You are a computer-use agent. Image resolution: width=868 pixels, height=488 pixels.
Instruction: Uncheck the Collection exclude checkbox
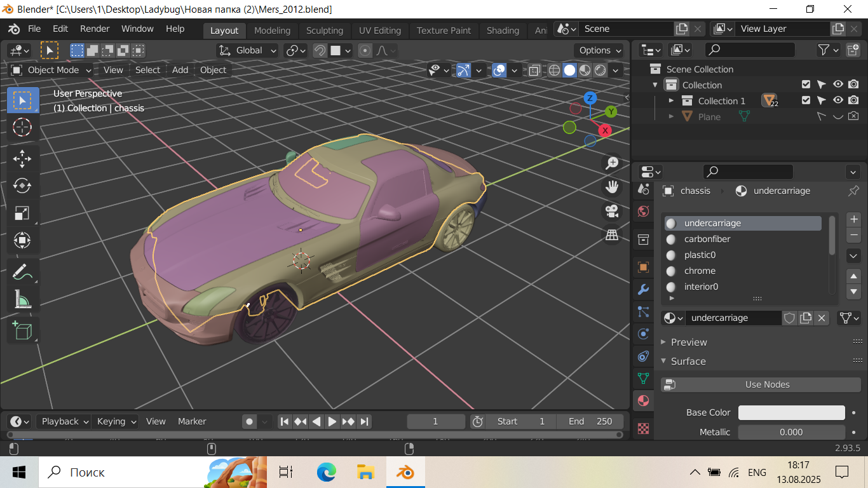coord(806,85)
